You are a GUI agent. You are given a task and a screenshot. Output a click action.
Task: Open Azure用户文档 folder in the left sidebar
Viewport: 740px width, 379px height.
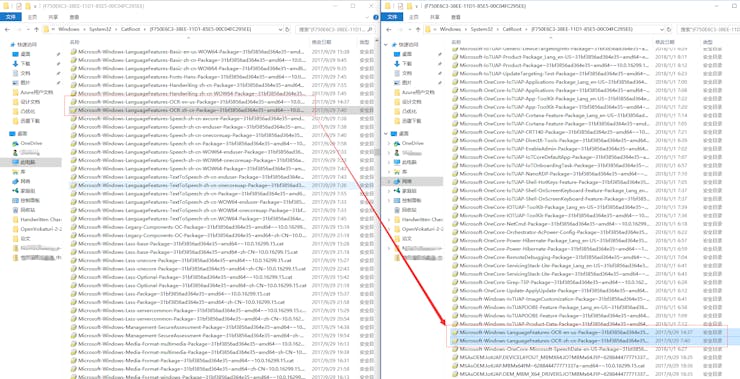tap(33, 92)
